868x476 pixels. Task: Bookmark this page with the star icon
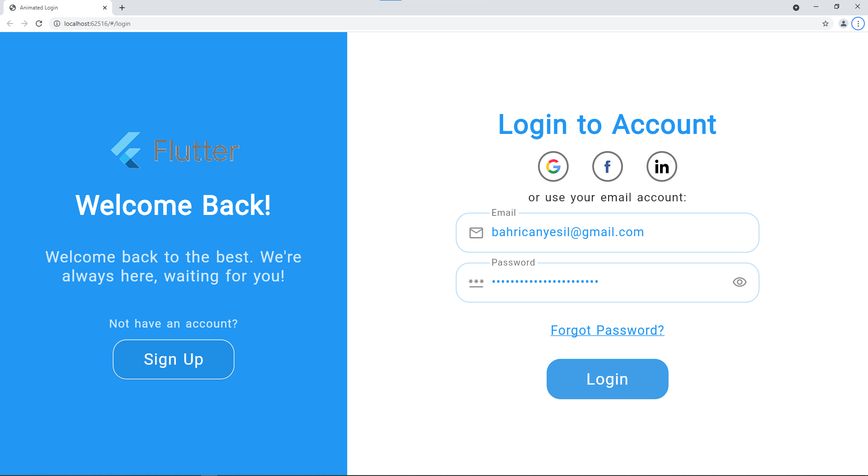(x=826, y=24)
